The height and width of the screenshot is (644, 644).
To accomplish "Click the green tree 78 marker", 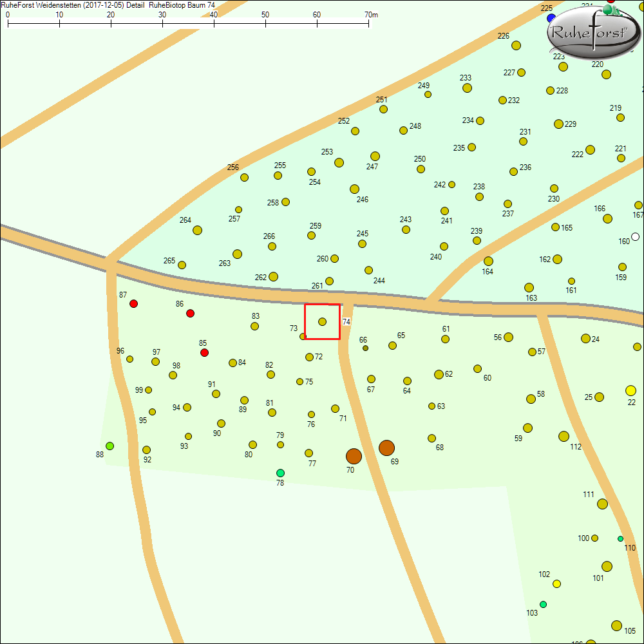I will coord(280,473).
